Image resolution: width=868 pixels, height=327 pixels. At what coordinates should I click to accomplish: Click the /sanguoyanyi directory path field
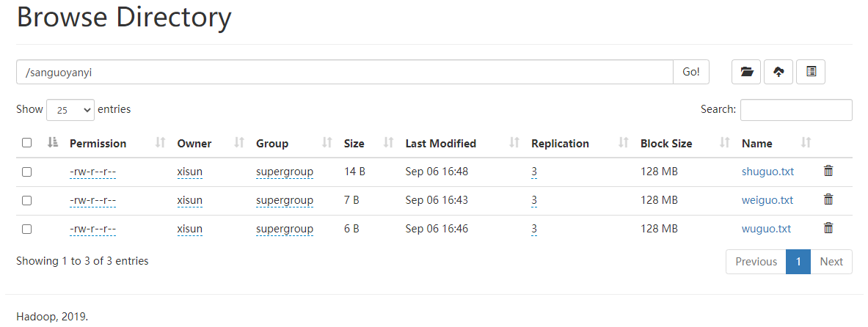click(x=344, y=72)
